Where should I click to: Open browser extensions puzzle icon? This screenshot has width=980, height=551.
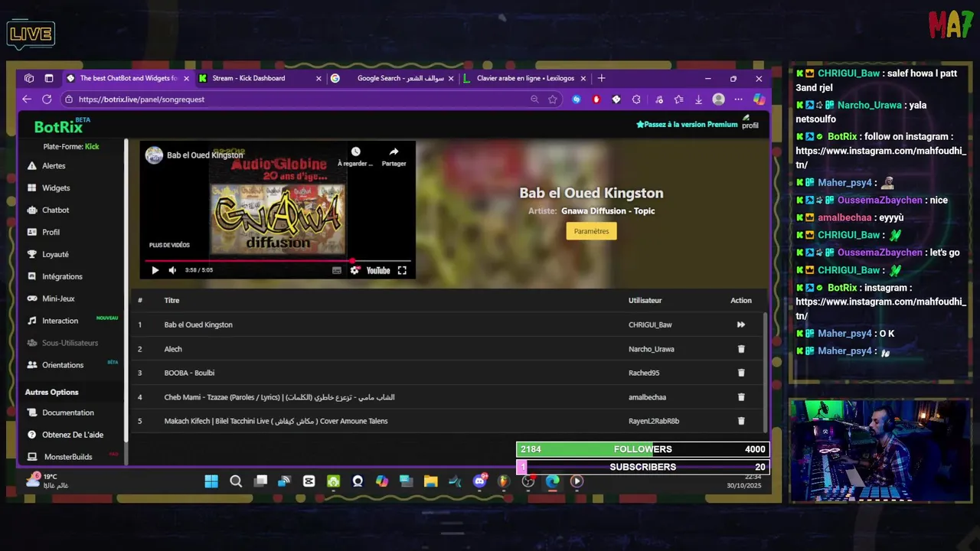coord(636,99)
